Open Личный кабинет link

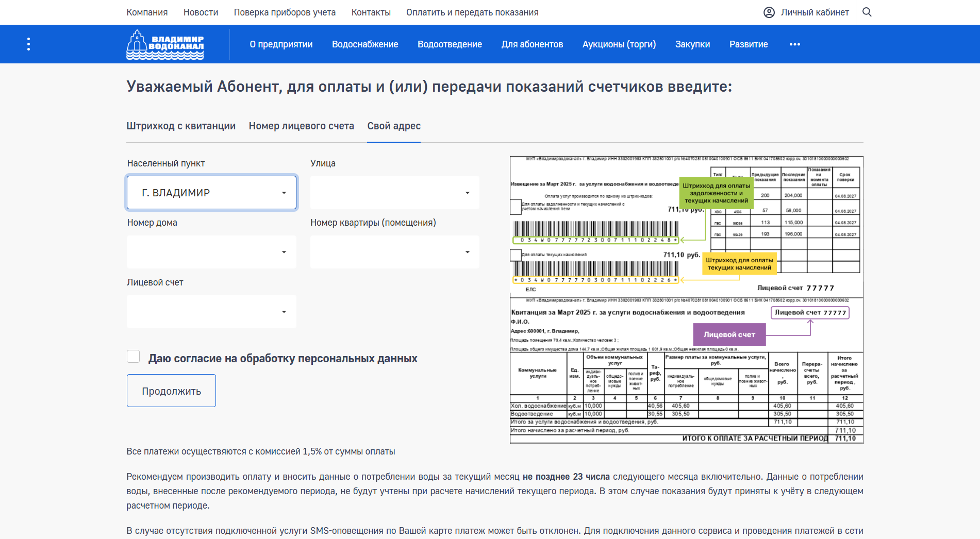tap(815, 12)
